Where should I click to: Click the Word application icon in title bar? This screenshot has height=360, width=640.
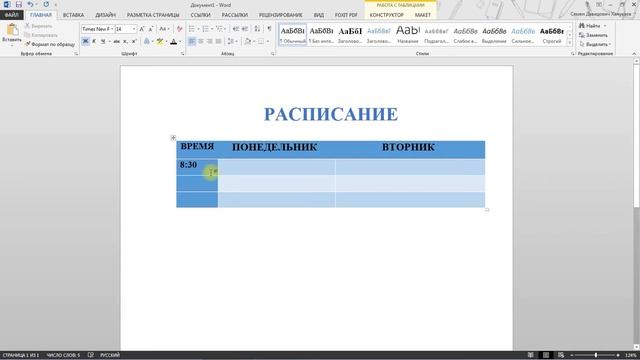pyautogui.click(x=7, y=4)
